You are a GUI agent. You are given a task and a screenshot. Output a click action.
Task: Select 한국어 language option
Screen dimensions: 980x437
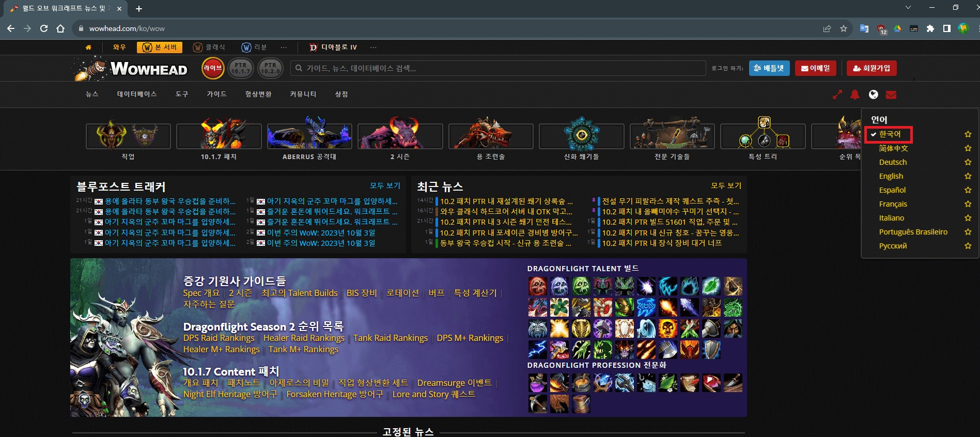889,134
